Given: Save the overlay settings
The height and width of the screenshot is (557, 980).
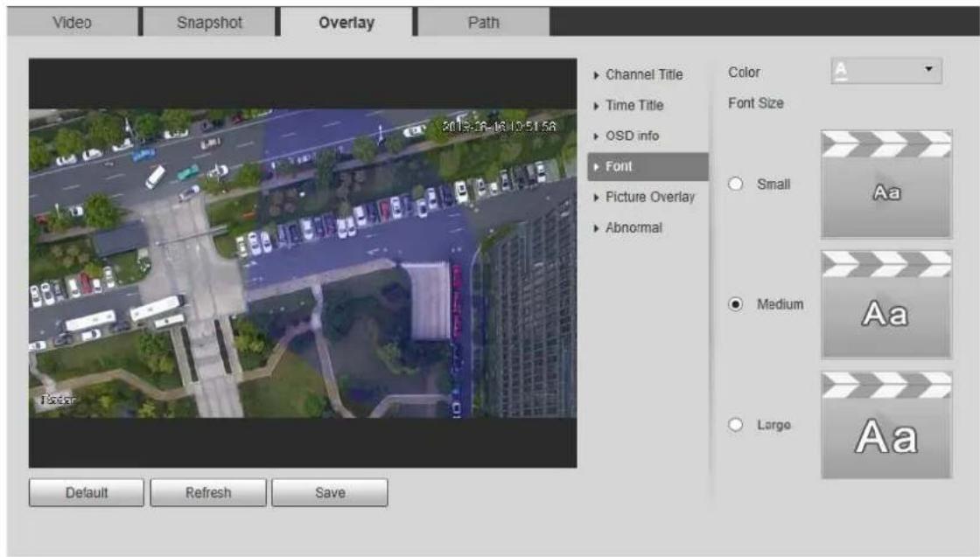Looking at the screenshot, I should pos(330,492).
